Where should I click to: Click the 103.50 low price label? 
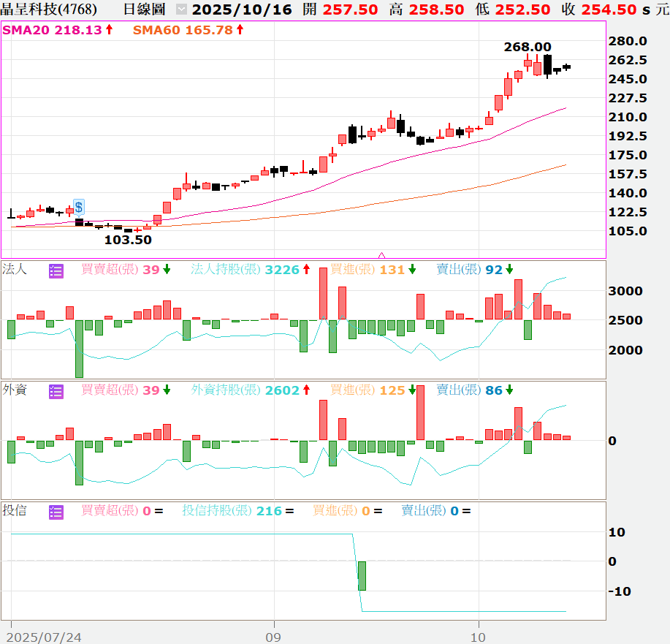click(x=128, y=240)
